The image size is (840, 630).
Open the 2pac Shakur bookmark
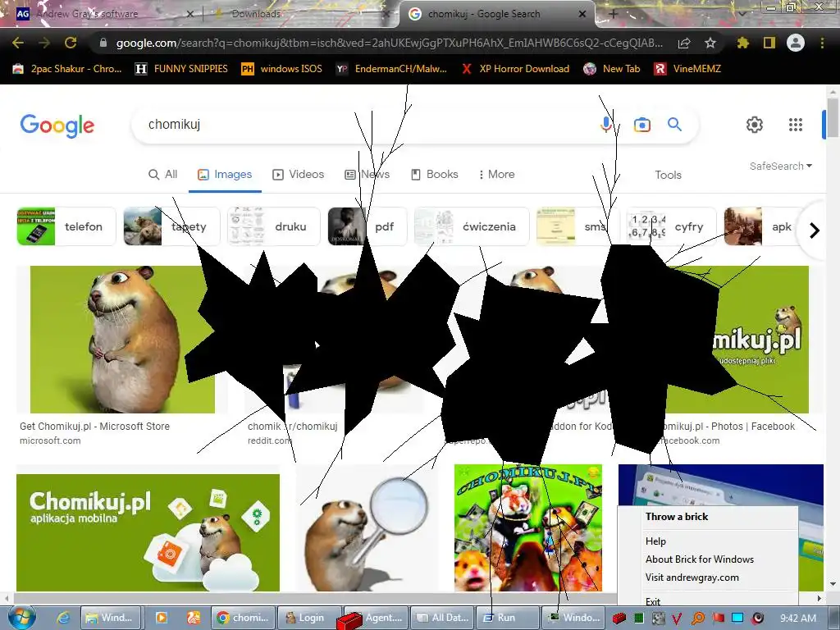(x=67, y=69)
